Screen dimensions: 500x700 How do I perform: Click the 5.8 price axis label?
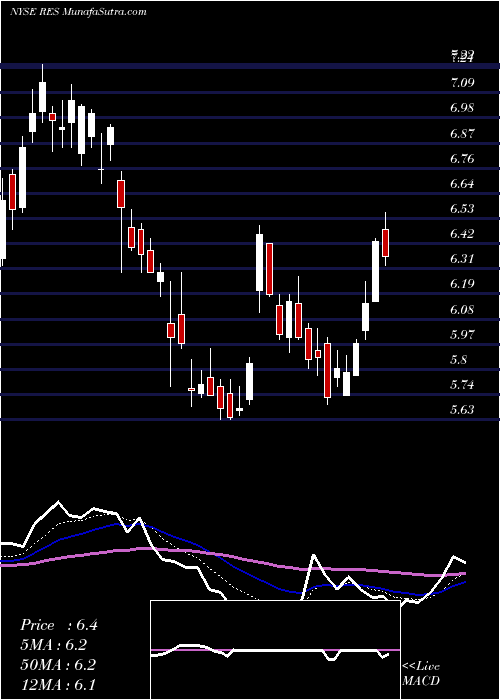point(459,360)
